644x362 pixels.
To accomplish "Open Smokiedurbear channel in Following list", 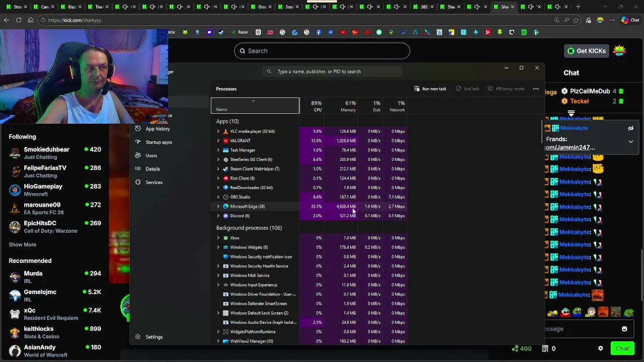I will pos(55,153).
